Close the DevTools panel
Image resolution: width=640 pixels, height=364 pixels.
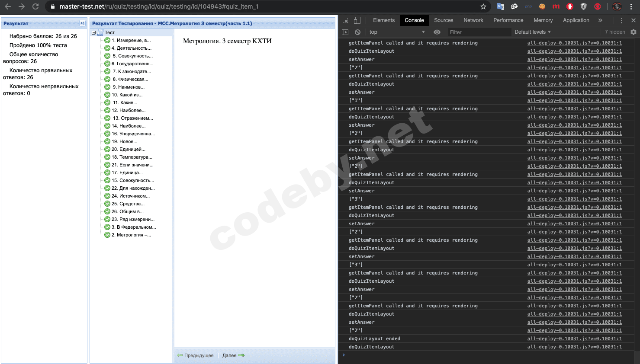[634, 20]
